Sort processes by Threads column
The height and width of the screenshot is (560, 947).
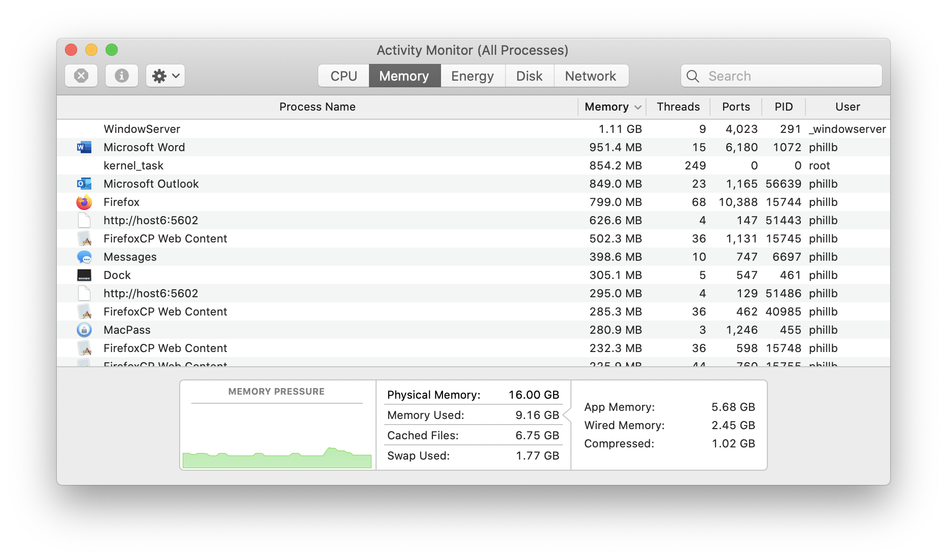[678, 107]
